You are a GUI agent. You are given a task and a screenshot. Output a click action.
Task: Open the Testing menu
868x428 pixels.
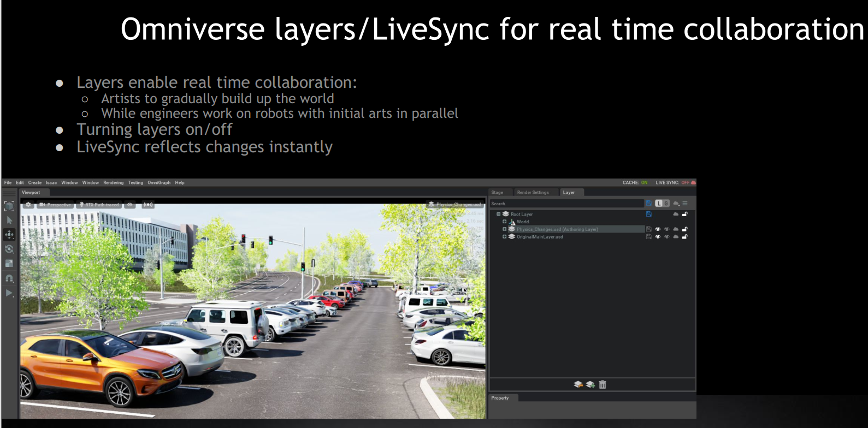point(135,183)
